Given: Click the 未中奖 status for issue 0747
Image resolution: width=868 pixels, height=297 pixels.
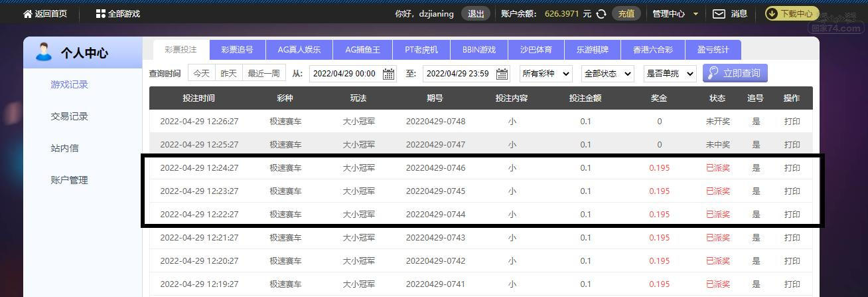Looking at the screenshot, I should 718,145.
